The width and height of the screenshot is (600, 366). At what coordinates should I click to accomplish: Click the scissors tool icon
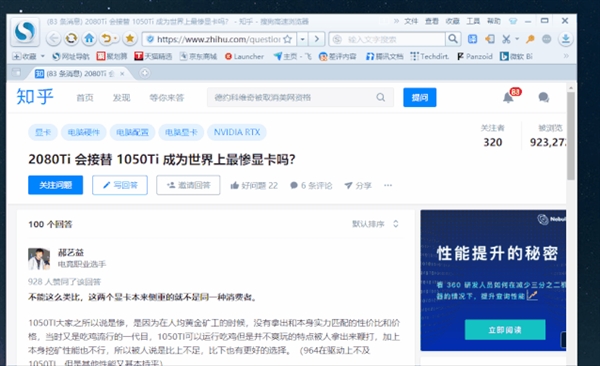(506, 39)
